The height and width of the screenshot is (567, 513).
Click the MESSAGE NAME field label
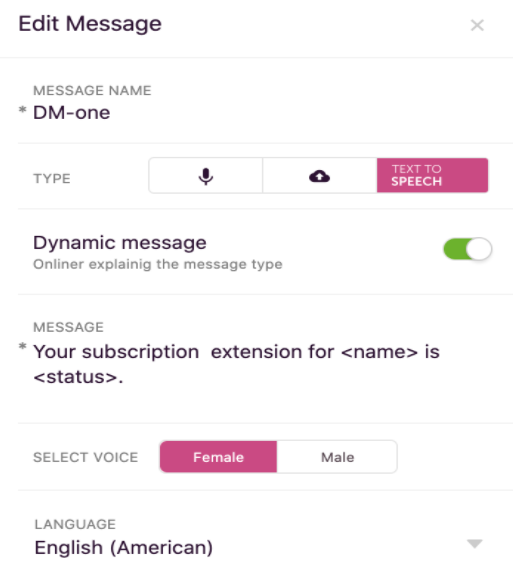point(92,90)
